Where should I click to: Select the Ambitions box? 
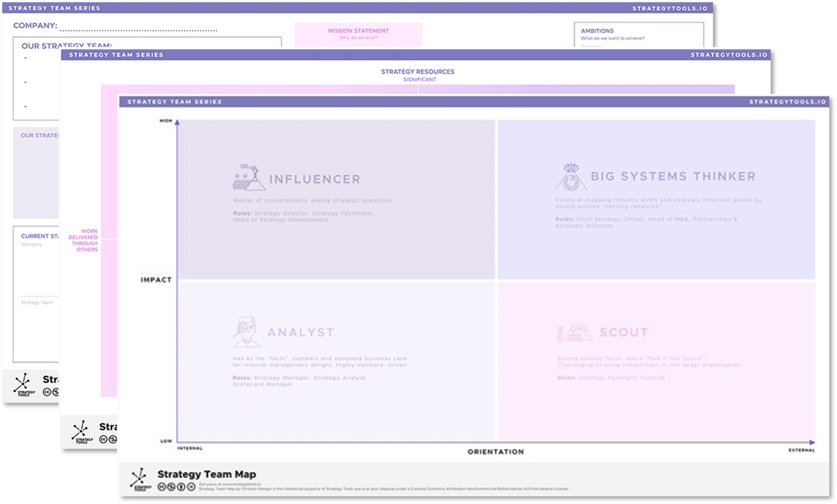pyautogui.click(x=638, y=34)
